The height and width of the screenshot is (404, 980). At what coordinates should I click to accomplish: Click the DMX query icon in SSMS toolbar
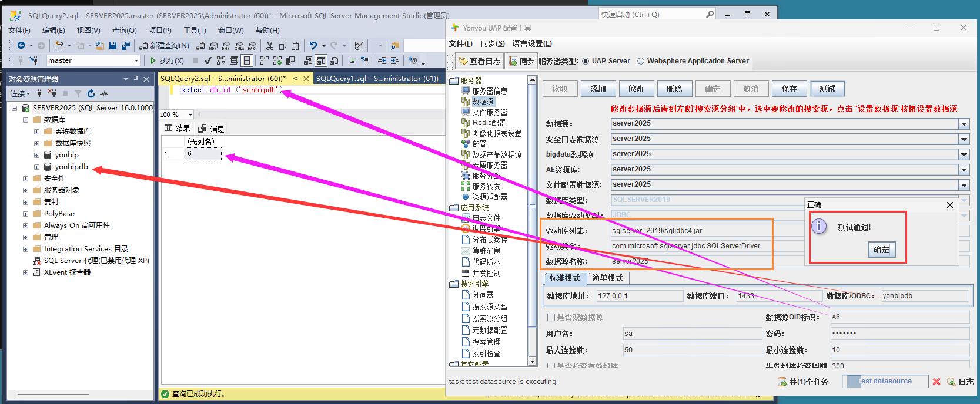[226, 45]
